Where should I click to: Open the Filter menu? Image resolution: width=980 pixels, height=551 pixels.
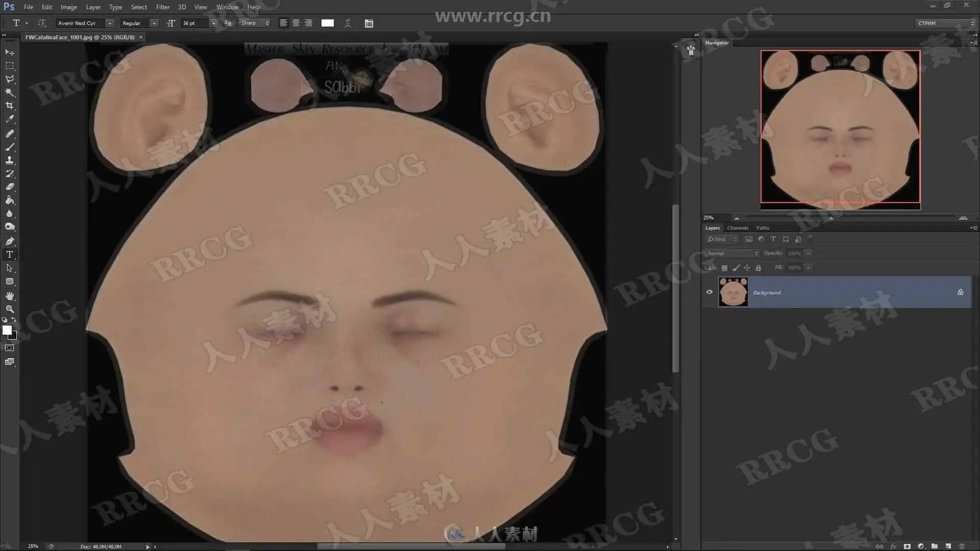click(x=162, y=7)
